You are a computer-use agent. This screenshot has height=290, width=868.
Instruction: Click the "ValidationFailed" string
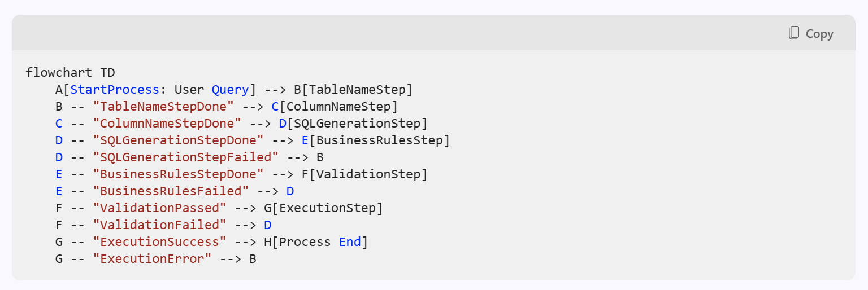(x=159, y=225)
